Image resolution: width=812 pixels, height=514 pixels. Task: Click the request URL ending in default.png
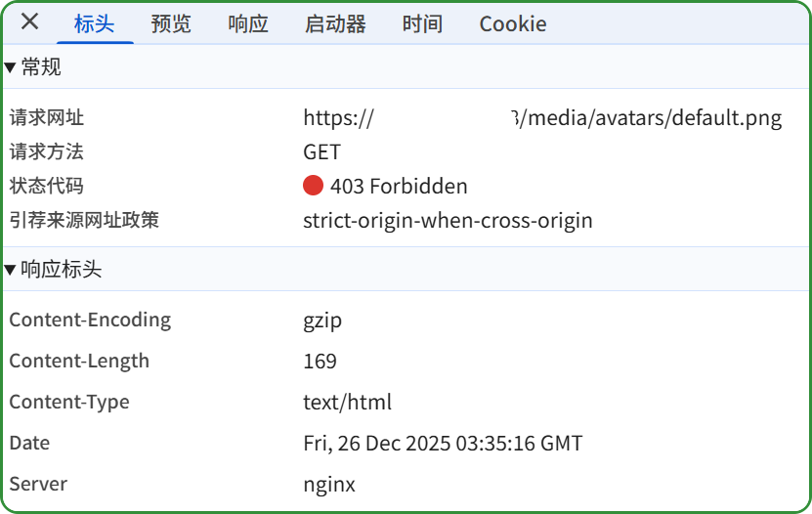(542, 118)
